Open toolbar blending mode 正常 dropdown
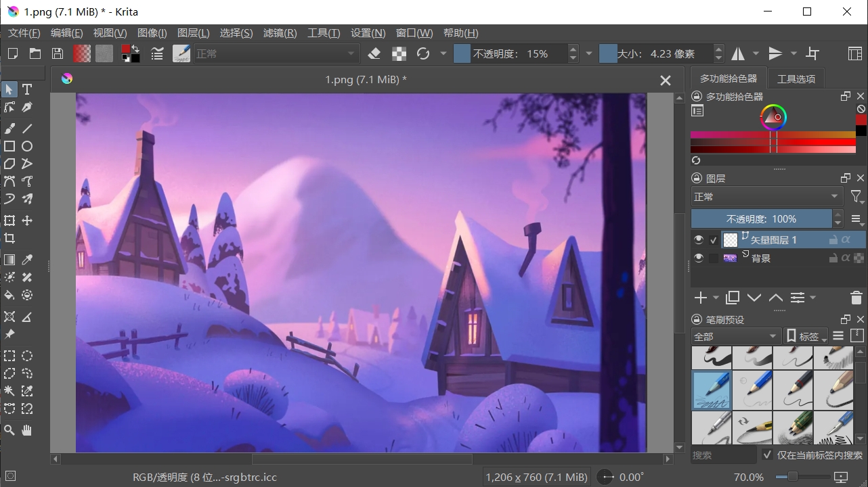 pos(276,53)
